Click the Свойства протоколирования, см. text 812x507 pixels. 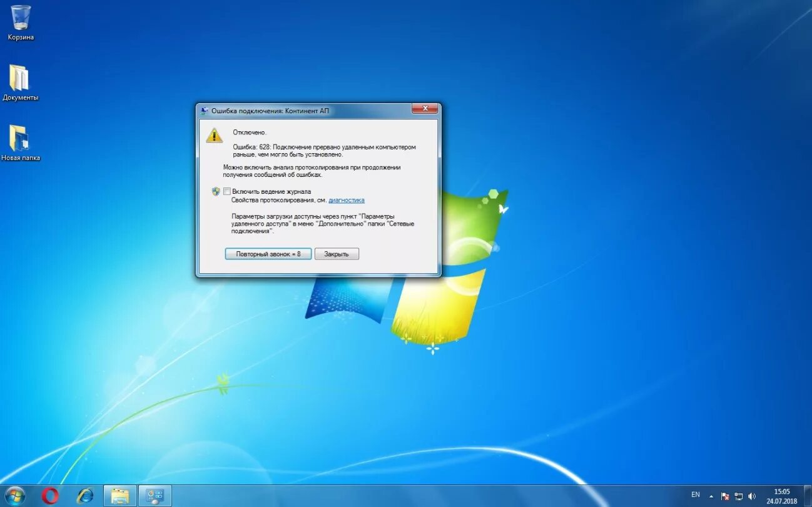tap(279, 200)
